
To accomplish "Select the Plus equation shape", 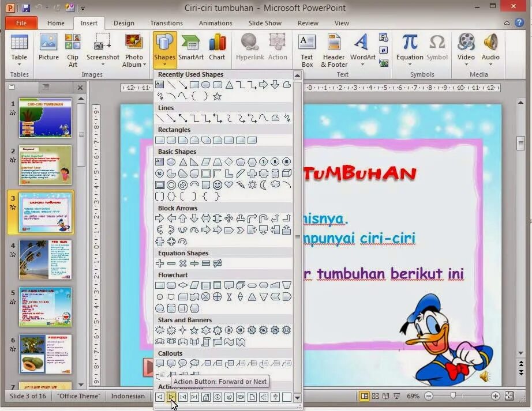I will pyautogui.click(x=160, y=263).
